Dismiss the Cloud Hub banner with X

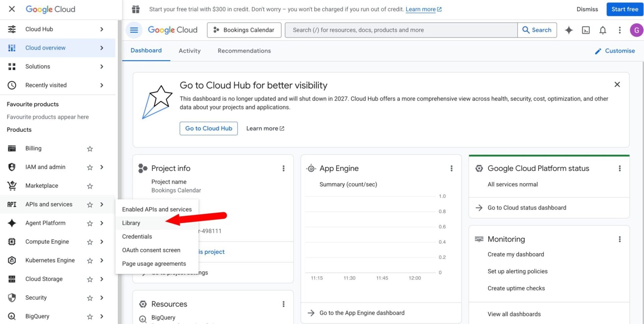coord(617,84)
